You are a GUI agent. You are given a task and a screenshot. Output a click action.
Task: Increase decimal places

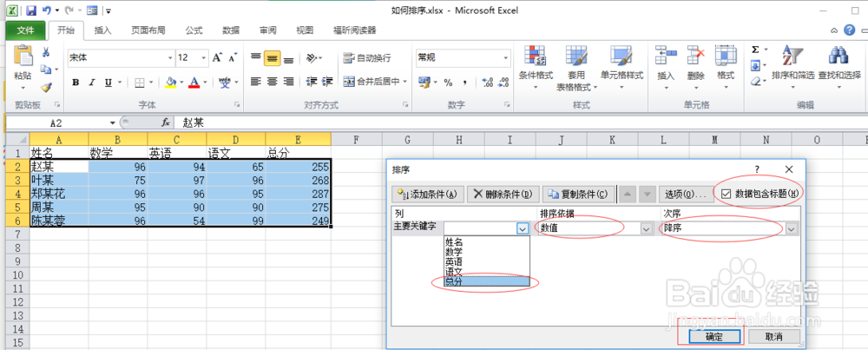[x=488, y=83]
